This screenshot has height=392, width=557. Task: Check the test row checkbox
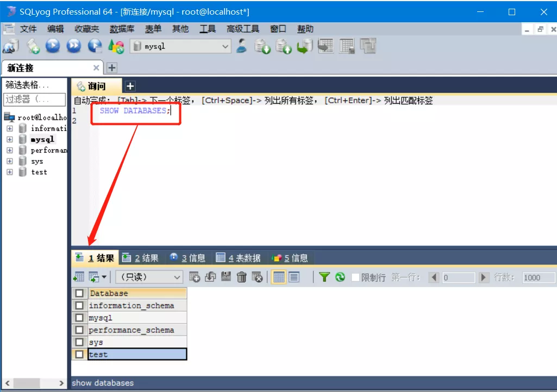(x=79, y=355)
